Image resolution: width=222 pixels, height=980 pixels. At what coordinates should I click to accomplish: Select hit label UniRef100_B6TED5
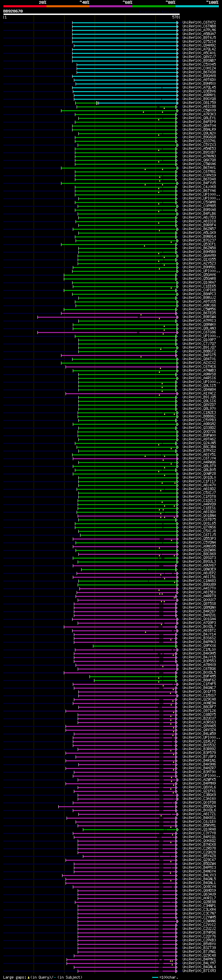point(199,313)
